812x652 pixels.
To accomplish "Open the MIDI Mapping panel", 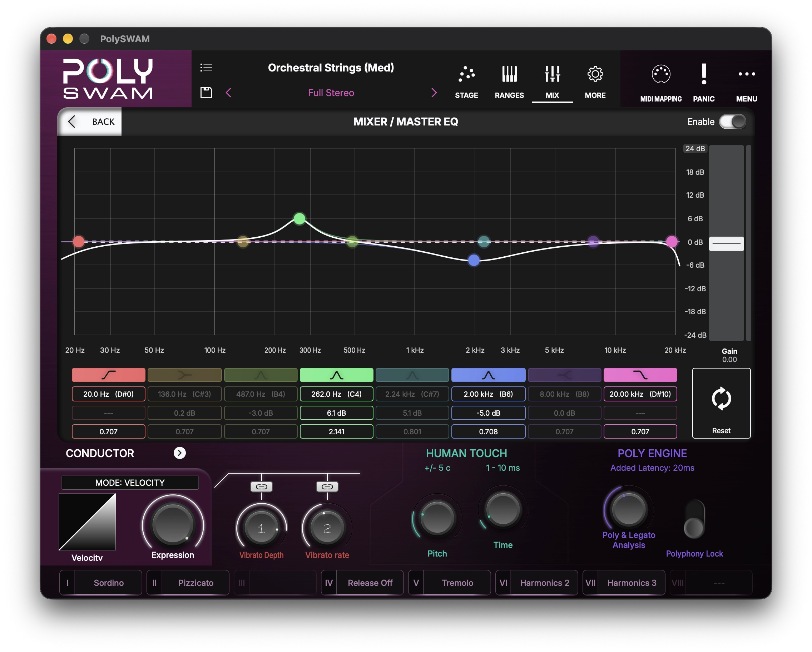I will pos(660,83).
